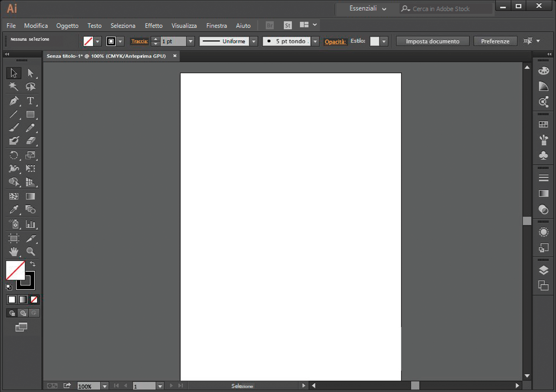The width and height of the screenshot is (556, 392).
Task: Open the Traccia stroke panel link
Action: point(139,41)
